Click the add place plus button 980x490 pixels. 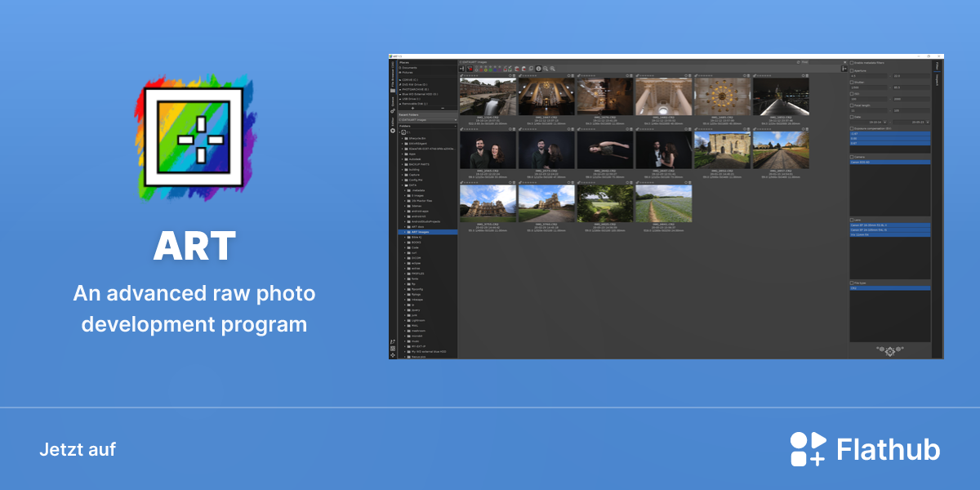(x=413, y=108)
